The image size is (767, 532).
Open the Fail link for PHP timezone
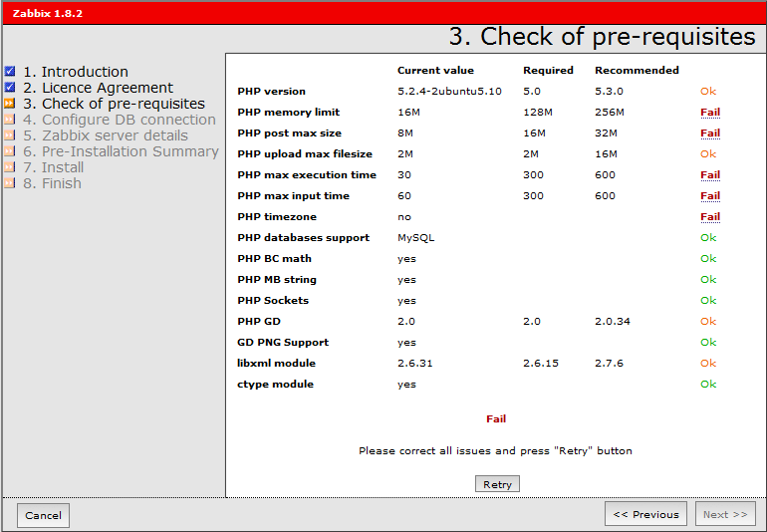(709, 217)
